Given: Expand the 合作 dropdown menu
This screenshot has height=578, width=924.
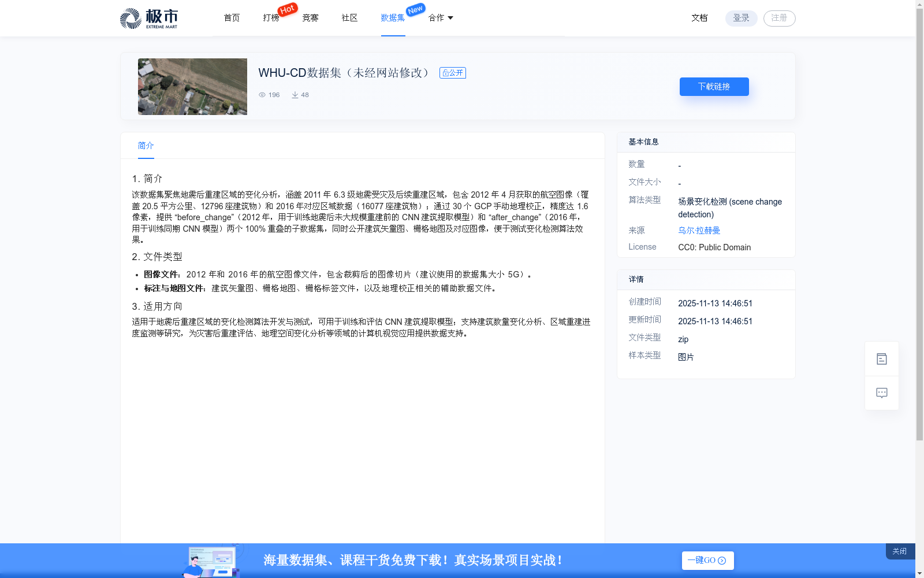Looking at the screenshot, I should click(441, 18).
